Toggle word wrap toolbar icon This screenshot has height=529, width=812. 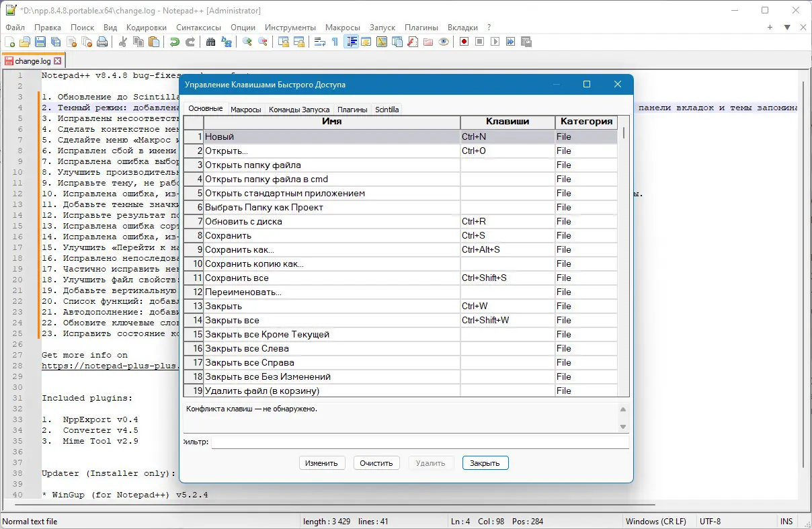tap(320, 42)
